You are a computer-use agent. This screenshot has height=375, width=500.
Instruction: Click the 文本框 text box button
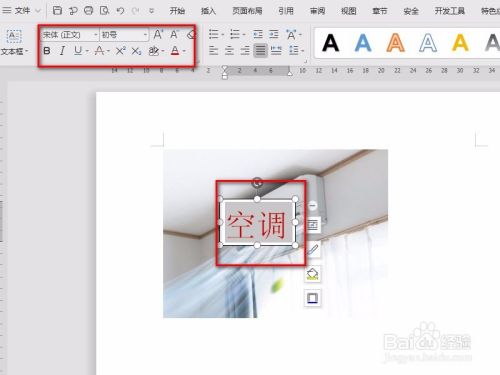[14, 42]
